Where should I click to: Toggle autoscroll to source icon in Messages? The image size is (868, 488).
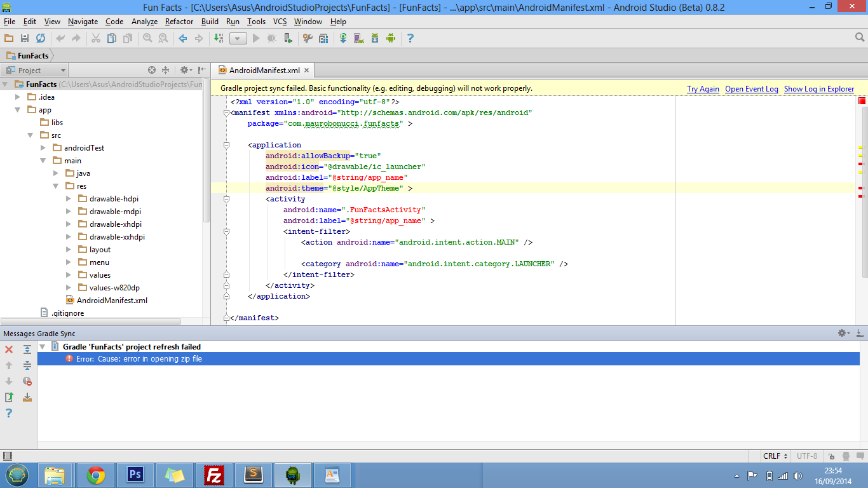click(27, 397)
